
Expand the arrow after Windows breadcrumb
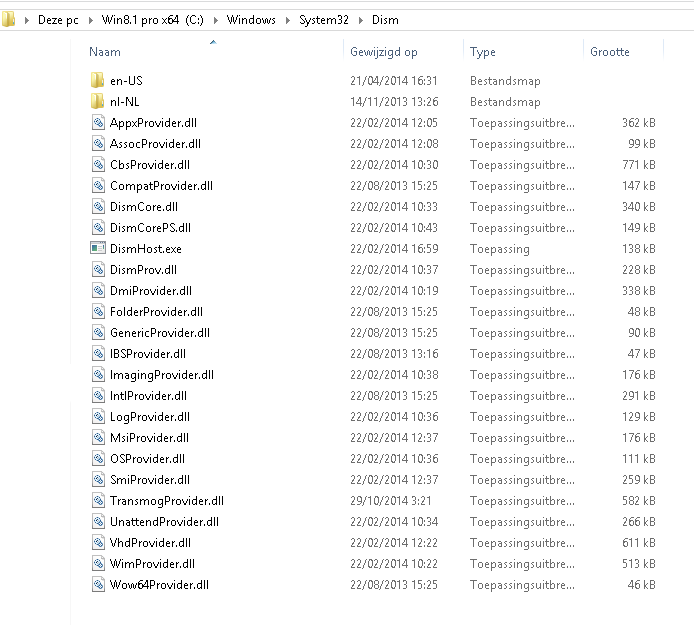pyautogui.click(x=288, y=20)
